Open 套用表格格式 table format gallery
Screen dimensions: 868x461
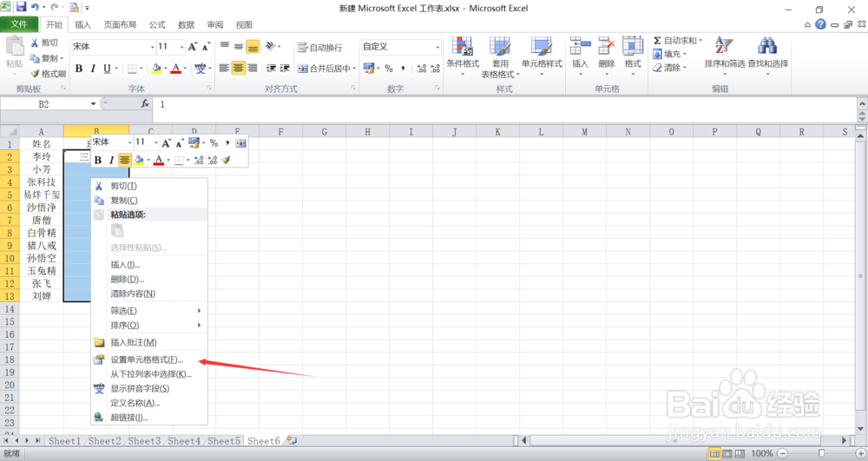500,56
